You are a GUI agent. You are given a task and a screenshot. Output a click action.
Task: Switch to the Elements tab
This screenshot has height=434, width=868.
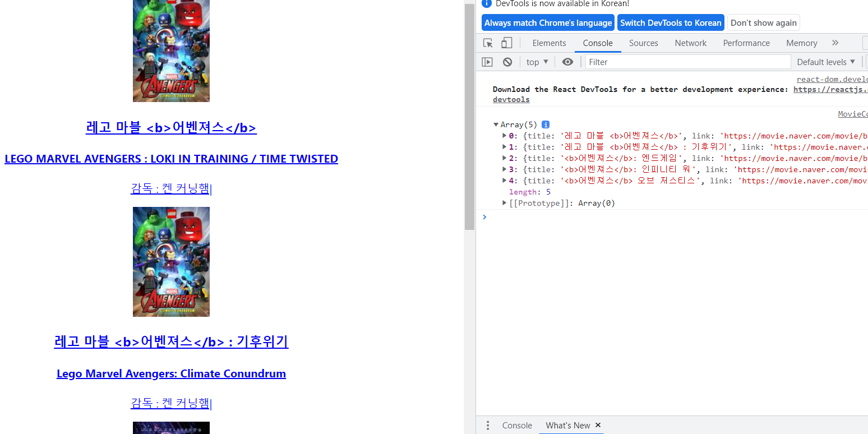[x=549, y=43]
